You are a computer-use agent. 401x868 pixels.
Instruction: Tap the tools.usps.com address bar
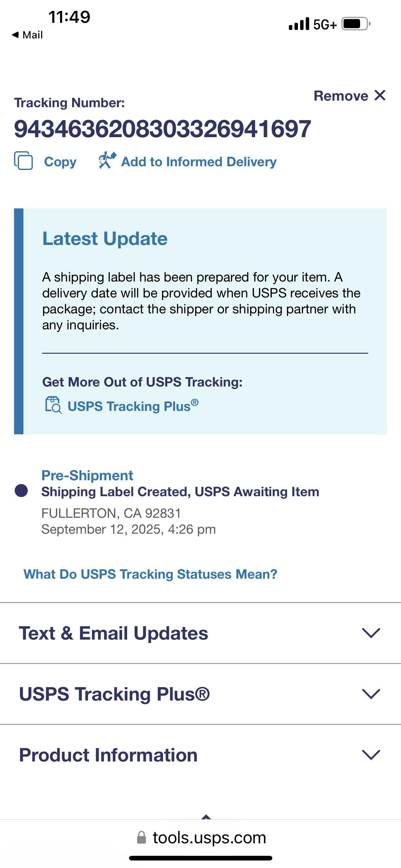click(209, 838)
